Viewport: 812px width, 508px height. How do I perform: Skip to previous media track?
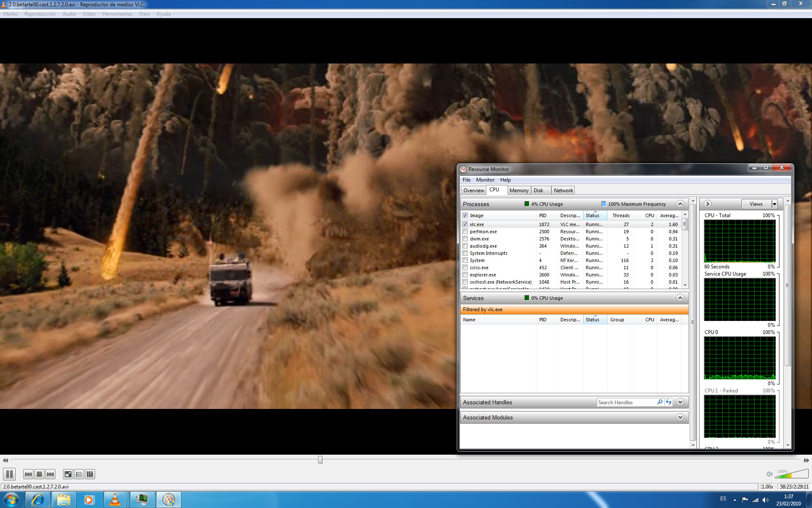click(28, 474)
